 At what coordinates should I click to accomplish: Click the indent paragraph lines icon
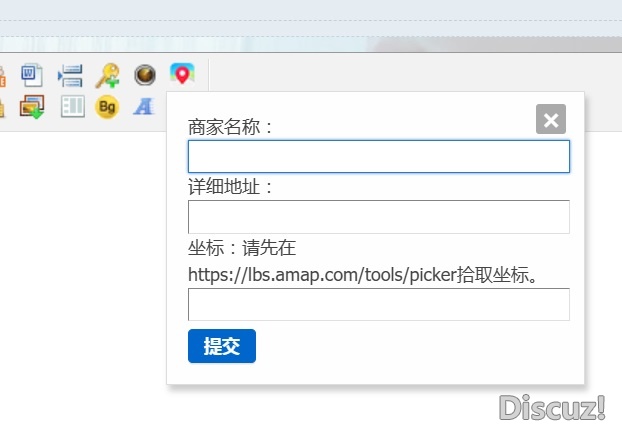(x=70, y=75)
